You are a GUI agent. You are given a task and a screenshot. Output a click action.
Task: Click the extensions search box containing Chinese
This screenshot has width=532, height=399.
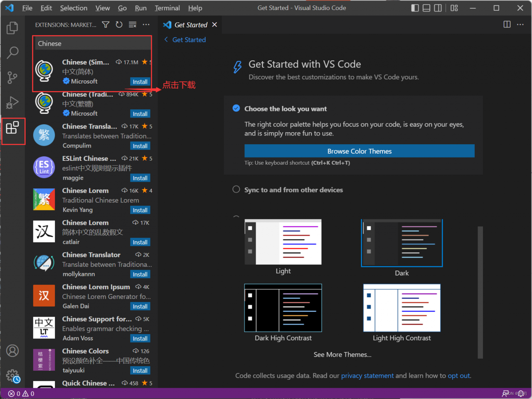coord(92,44)
